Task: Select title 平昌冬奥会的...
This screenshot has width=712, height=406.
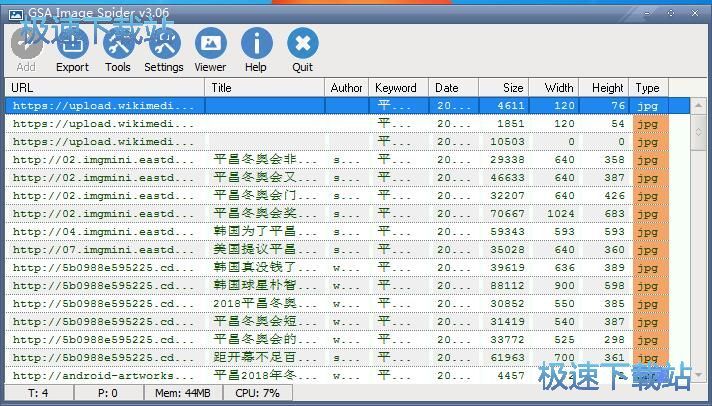Action: point(265,340)
